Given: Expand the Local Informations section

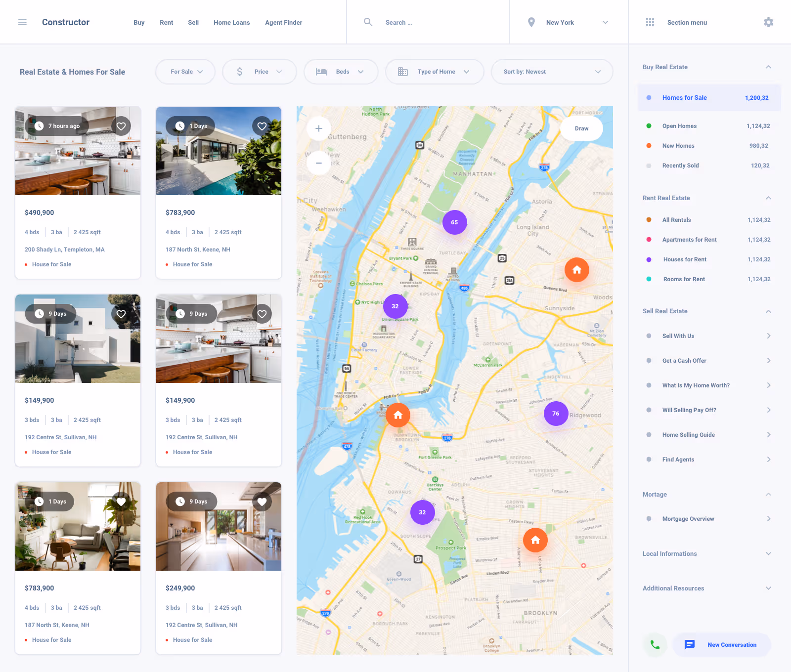Looking at the screenshot, I should pyautogui.click(x=768, y=553).
